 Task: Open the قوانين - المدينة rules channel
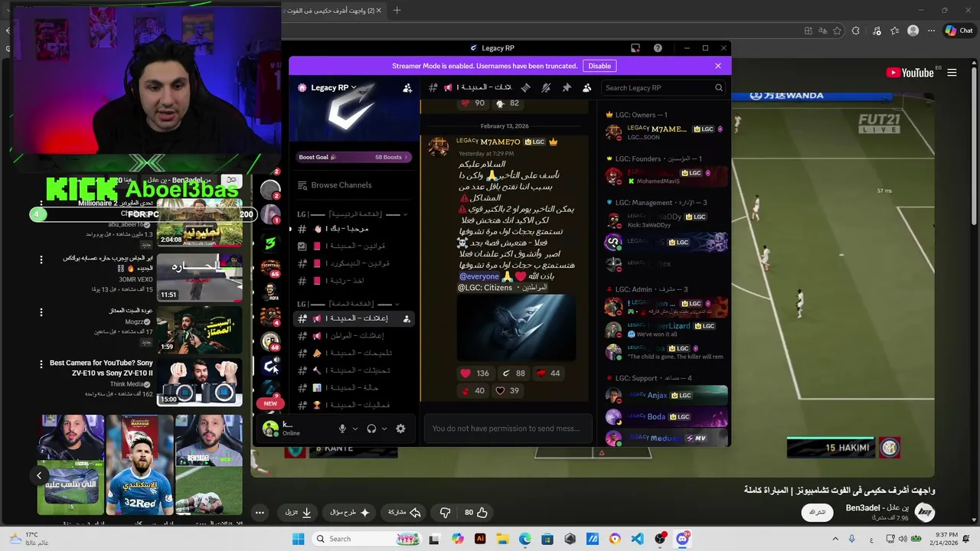[354, 246]
